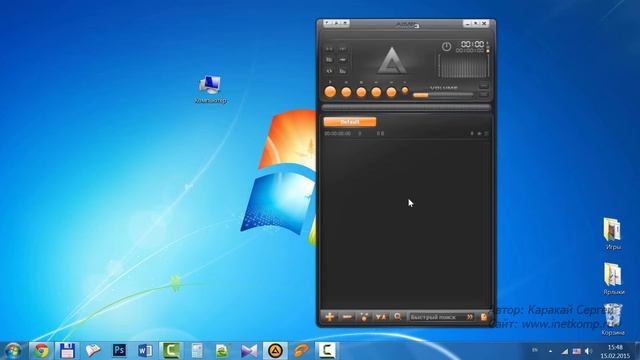The width and height of the screenshot is (640, 360).
Task: Open the Игры folder on the desktop
Action: [613, 233]
